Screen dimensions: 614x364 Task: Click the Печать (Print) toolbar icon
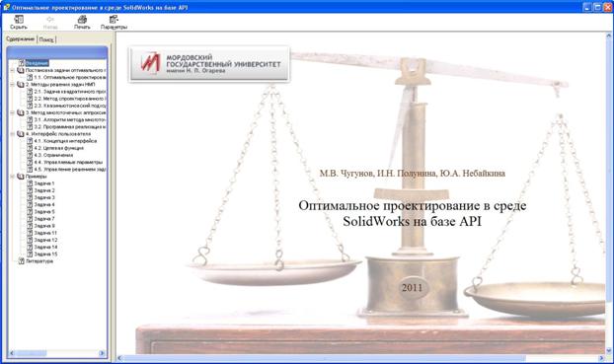pyautogui.click(x=82, y=22)
